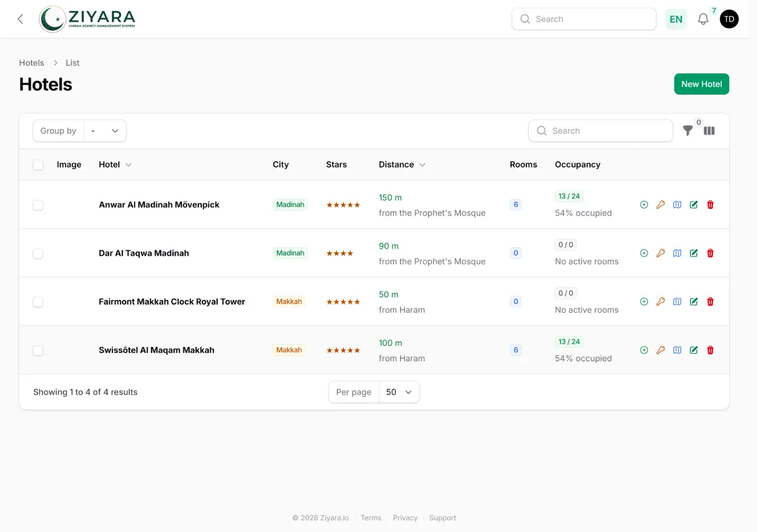The width and height of the screenshot is (757, 532).
Task: Click the 'List' breadcrumb text
Action: pos(72,63)
